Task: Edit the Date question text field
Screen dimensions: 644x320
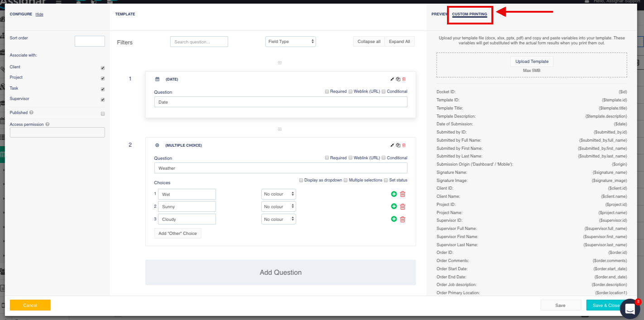Action: (281, 102)
